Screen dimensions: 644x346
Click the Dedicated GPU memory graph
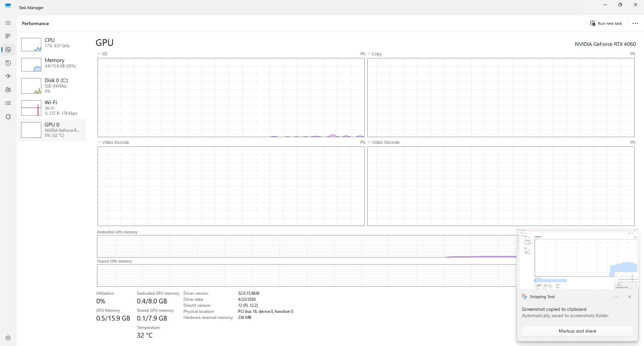(x=307, y=246)
